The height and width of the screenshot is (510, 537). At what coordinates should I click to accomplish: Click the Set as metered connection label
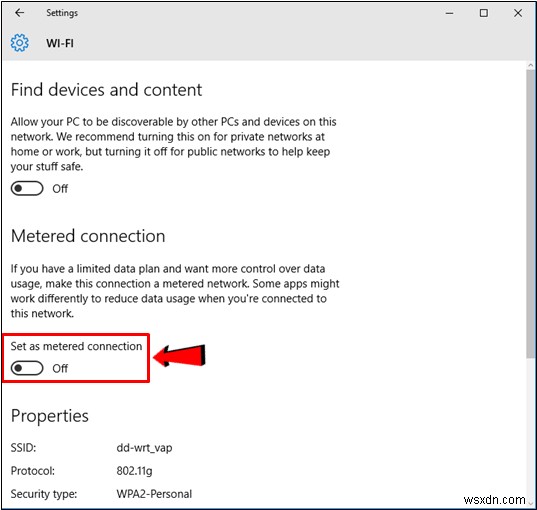76,346
